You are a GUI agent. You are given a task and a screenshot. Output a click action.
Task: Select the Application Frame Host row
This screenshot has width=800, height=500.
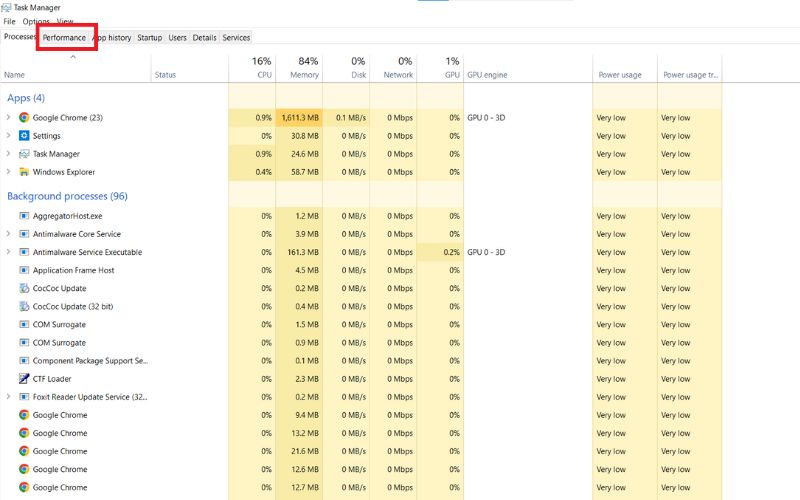pos(361,270)
